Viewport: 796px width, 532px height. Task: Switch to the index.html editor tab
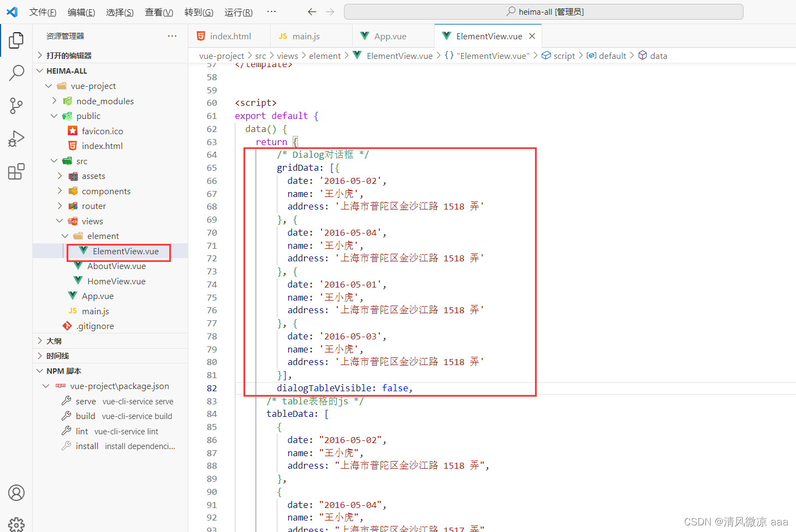coord(230,36)
